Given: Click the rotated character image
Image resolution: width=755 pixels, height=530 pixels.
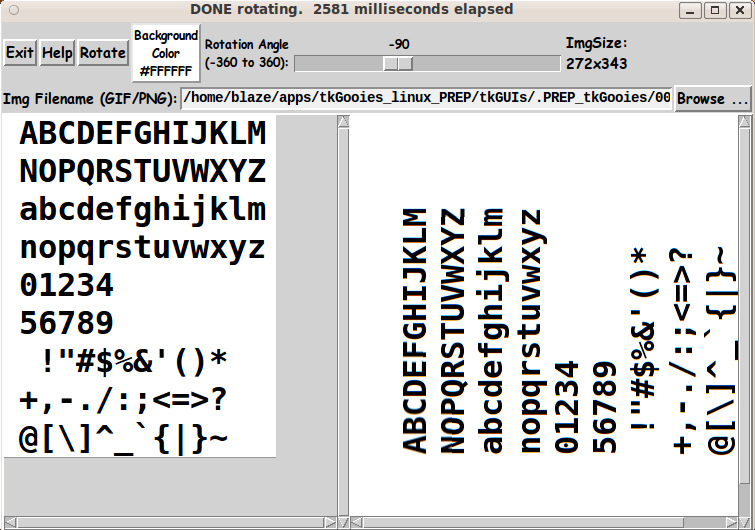Looking at the screenshot, I should [x=540, y=330].
